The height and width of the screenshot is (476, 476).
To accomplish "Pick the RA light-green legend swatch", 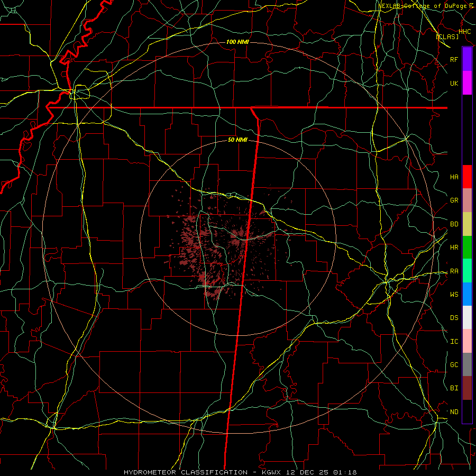I will 467,271.
